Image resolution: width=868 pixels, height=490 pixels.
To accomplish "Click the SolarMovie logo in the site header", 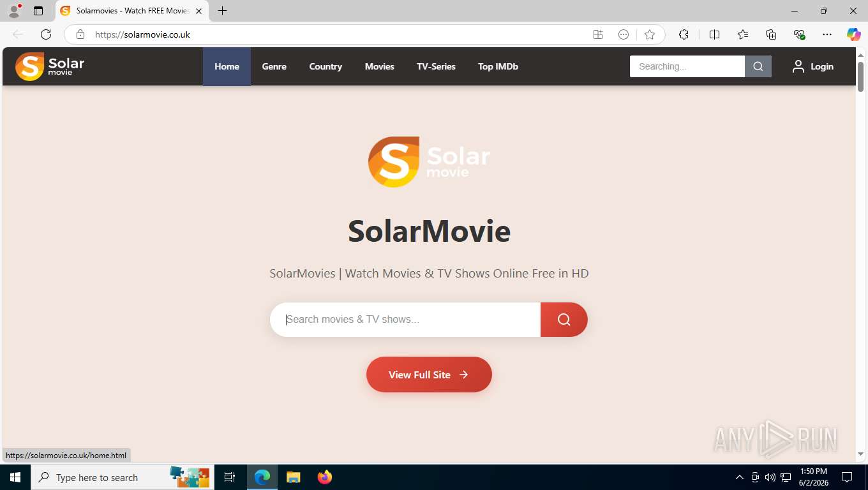I will 50,66.
